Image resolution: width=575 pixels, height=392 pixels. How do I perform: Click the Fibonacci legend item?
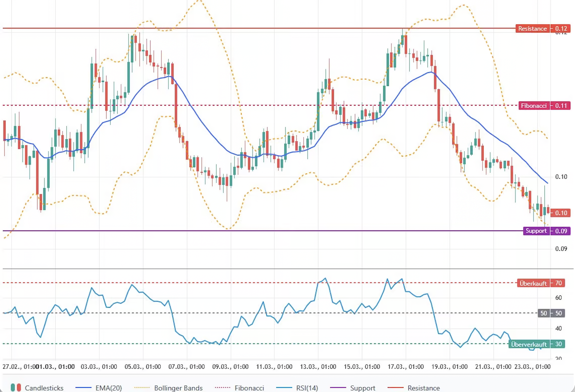pos(249,388)
